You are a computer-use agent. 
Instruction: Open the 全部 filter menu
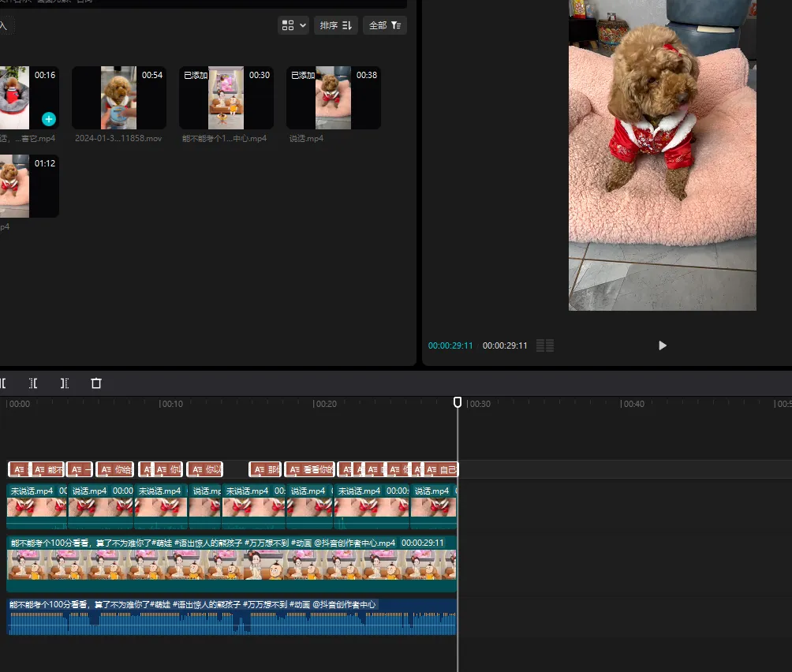tap(385, 25)
